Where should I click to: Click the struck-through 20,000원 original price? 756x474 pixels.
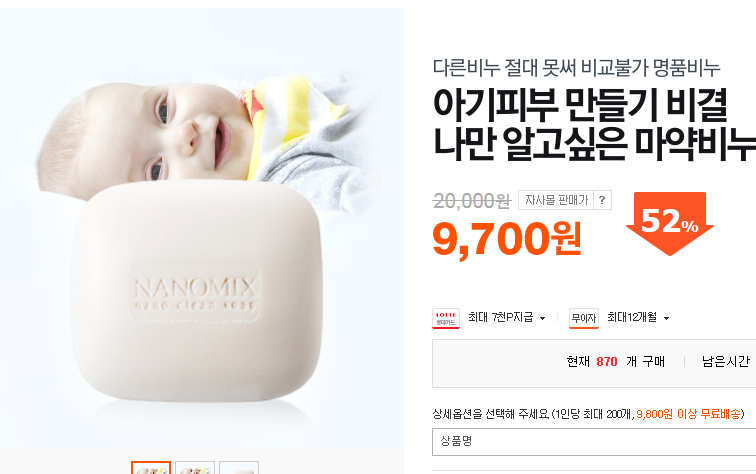point(472,201)
